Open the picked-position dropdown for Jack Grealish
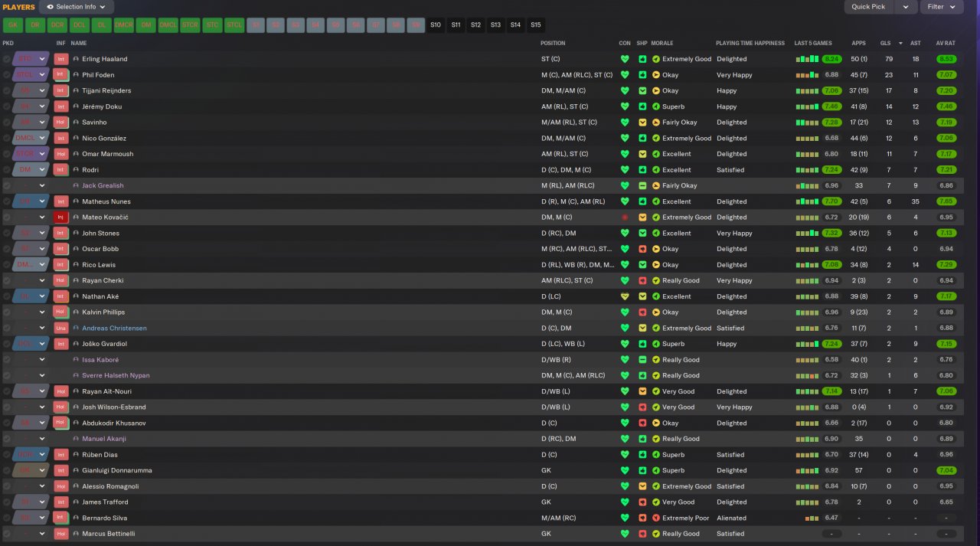 coord(42,185)
